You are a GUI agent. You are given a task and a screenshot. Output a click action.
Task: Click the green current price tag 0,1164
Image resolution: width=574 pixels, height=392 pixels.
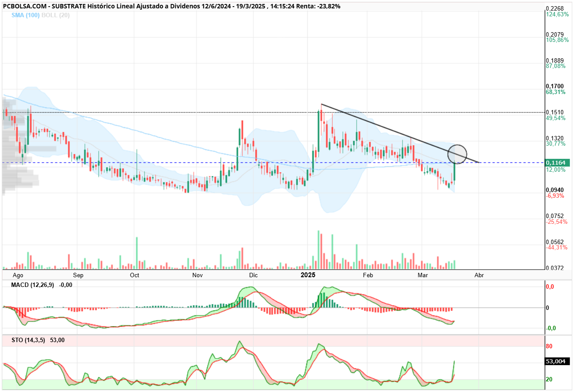pyautogui.click(x=558, y=162)
